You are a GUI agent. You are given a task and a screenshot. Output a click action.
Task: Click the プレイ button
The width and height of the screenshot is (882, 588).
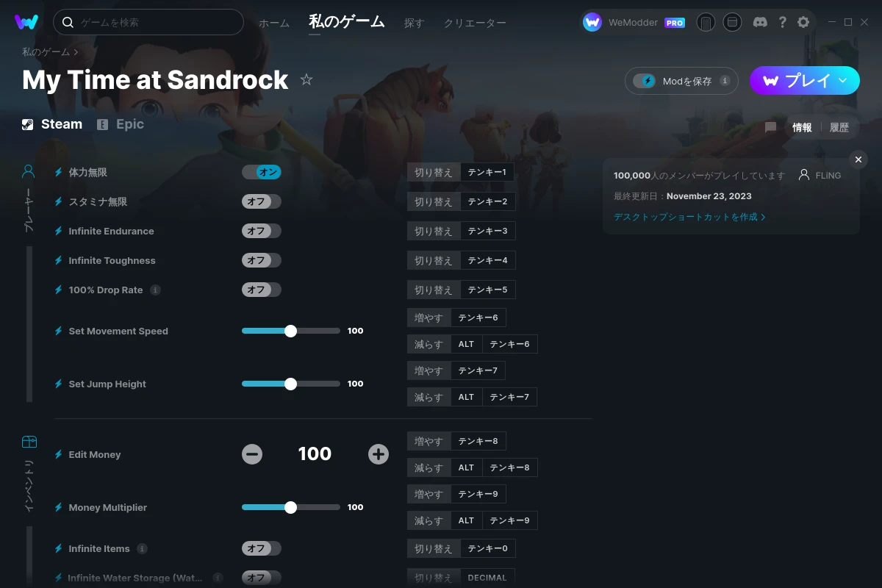[x=805, y=81]
